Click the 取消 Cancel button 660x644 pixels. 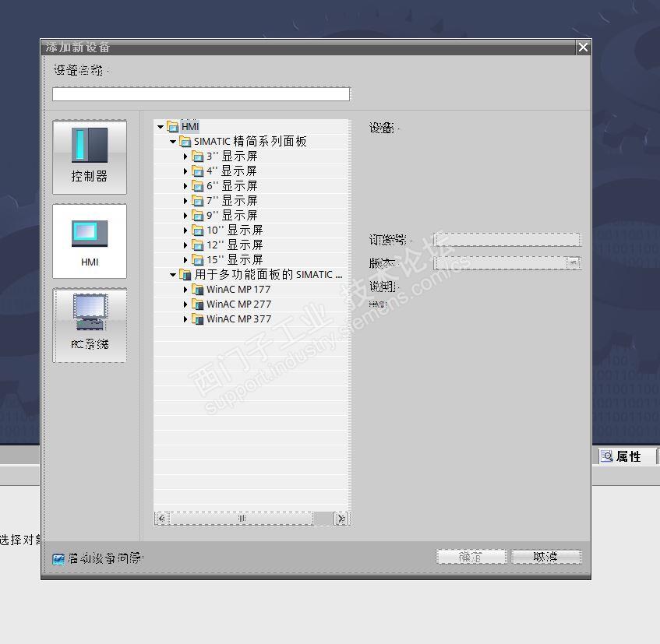click(x=546, y=557)
